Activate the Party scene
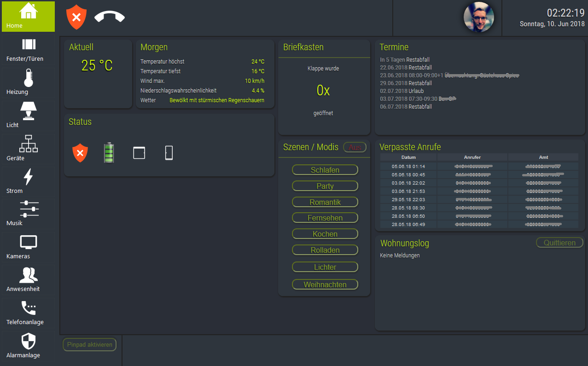This screenshot has width=588, height=366. click(325, 186)
